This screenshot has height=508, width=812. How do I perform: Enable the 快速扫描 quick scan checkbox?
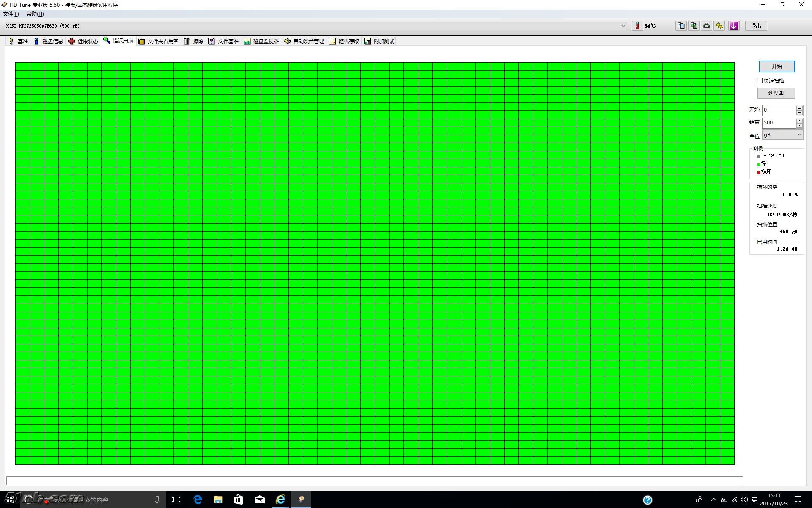760,80
